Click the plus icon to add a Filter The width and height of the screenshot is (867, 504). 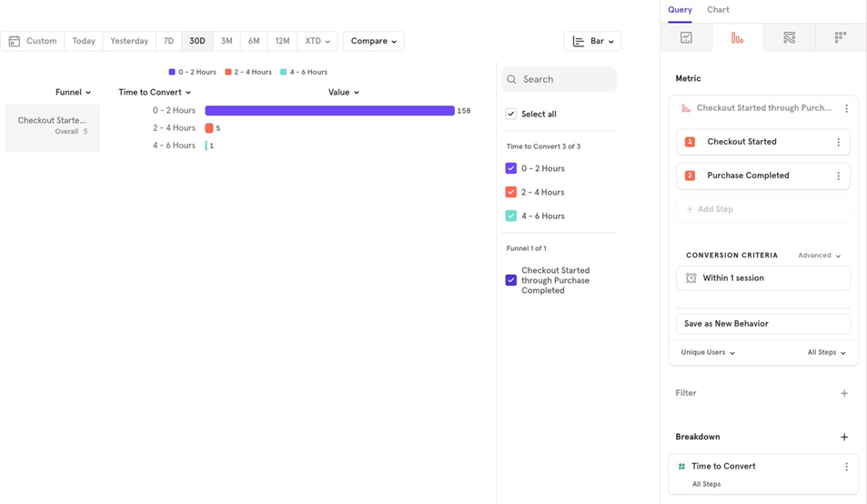coord(844,393)
